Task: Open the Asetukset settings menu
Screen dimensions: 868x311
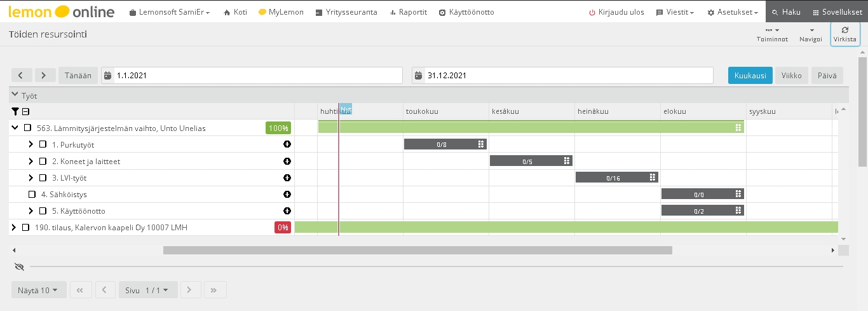Action: pyautogui.click(x=733, y=12)
